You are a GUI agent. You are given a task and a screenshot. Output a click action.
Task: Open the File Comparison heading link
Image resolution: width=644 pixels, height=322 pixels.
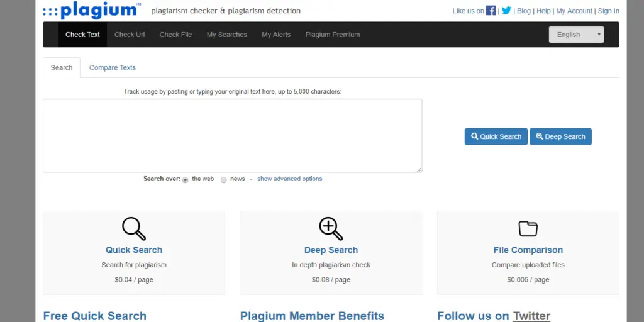point(528,250)
